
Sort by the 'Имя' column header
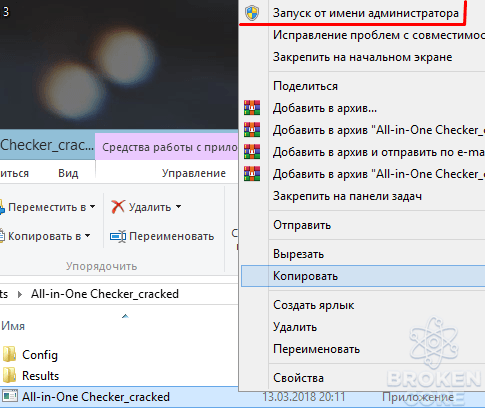[13, 326]
